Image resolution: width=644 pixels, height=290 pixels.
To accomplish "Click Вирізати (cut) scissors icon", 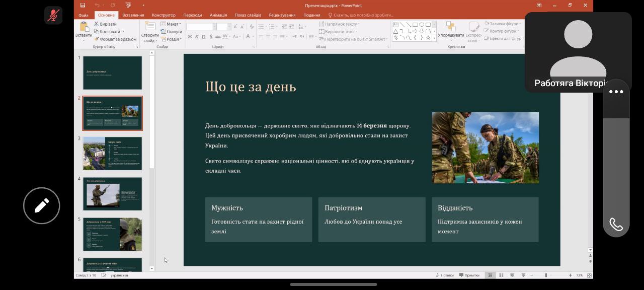I will tap(96, 24).
